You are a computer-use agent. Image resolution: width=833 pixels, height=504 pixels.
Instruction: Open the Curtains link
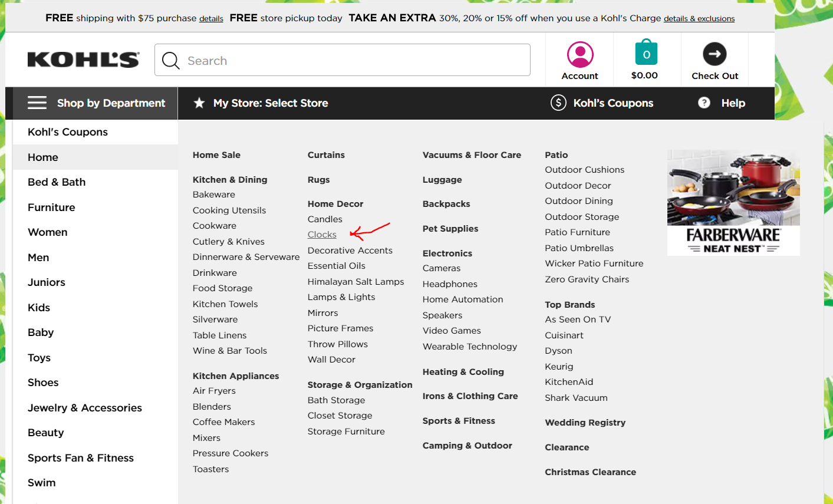(x=326, y=155)
